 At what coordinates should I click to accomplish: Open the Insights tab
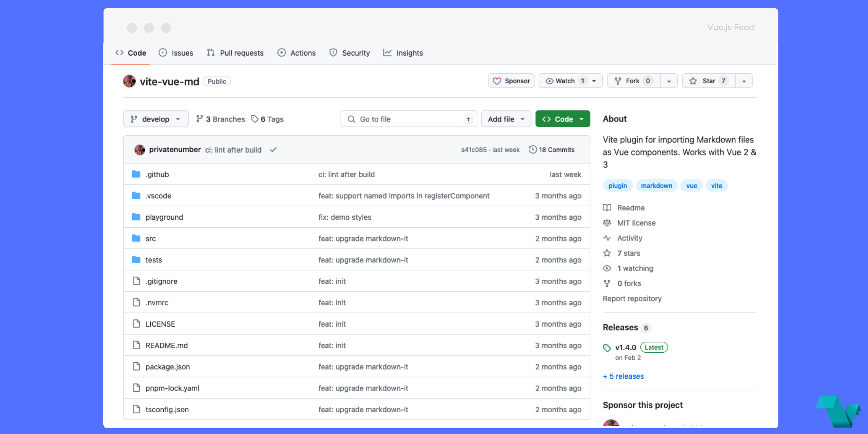tap(403, 53)
